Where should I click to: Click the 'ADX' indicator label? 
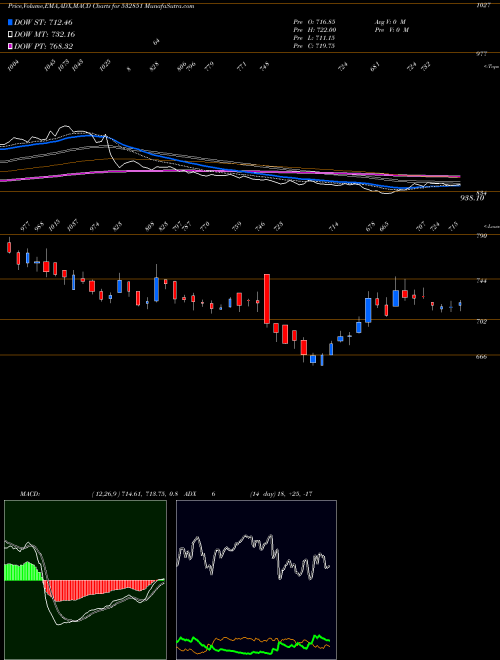pyautogui.click(x=192, y=494)
